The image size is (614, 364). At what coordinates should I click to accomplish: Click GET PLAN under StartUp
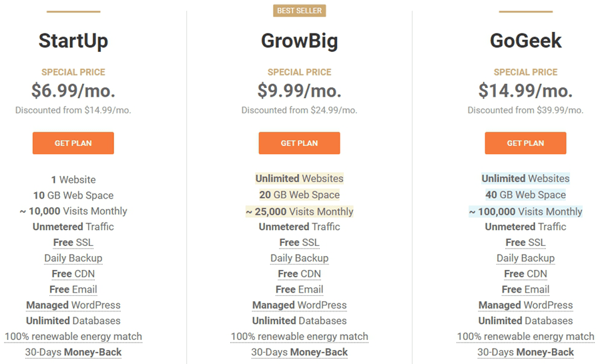(x=73, y=143)
